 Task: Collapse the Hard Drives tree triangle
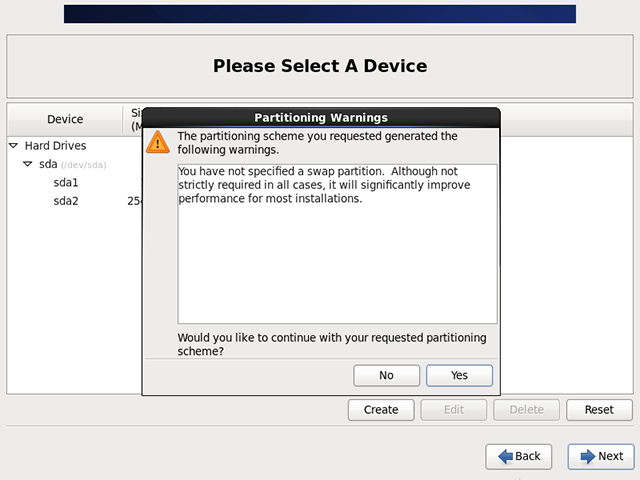[x=14, y=146]
